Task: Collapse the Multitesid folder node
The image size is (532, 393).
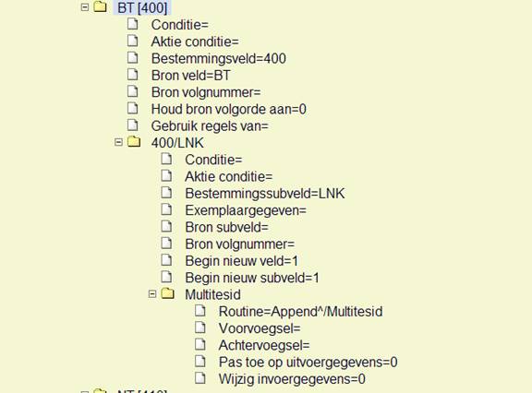Action: pos(152,293)
